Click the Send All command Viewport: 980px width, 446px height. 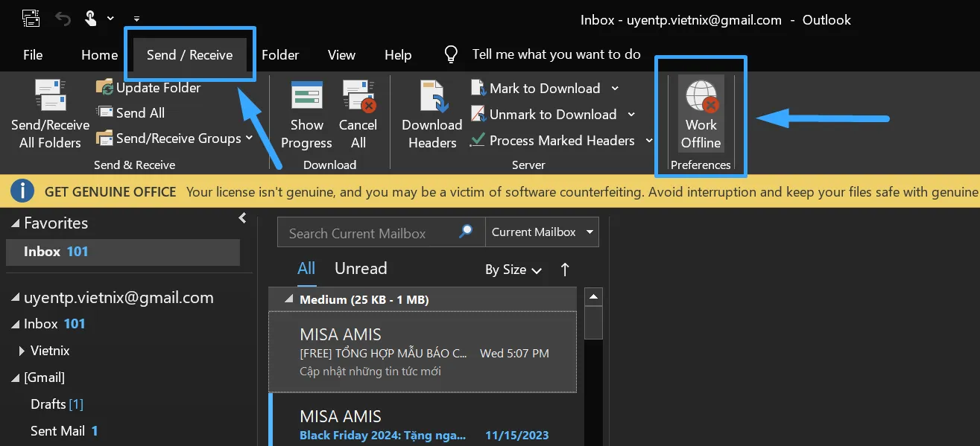coord(130,112)
